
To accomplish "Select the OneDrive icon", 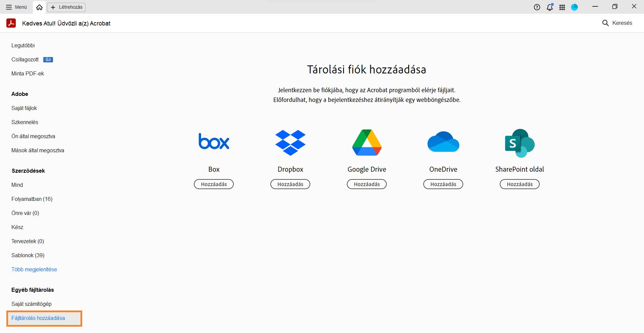I will tap(443, 142).
